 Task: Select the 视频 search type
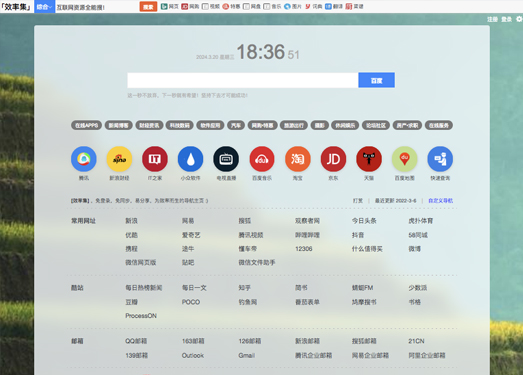point(210,6)
